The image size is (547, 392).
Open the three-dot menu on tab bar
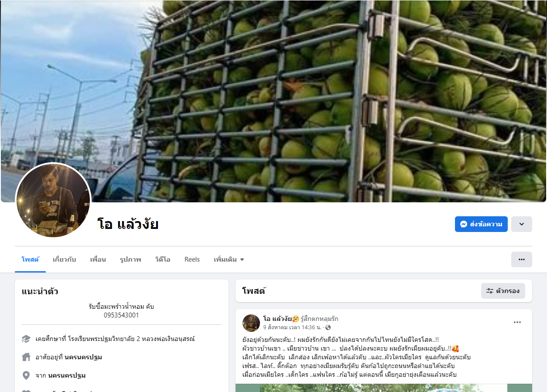522,259
